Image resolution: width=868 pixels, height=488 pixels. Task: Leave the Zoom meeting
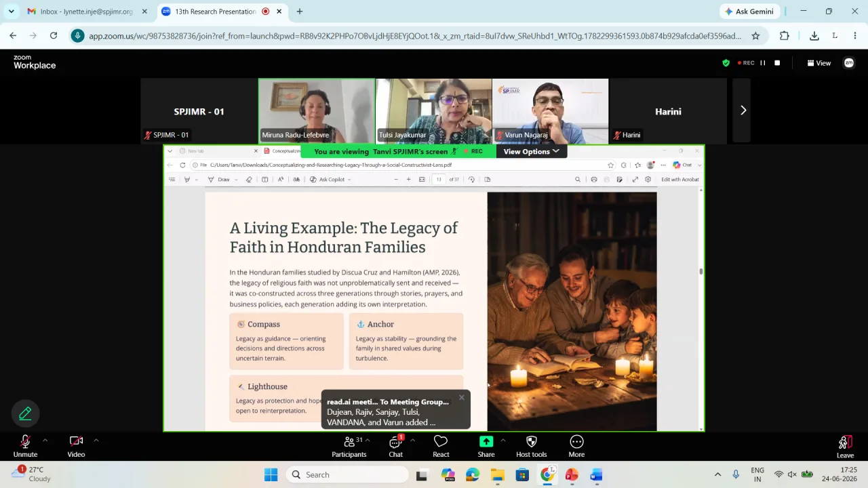845,447
